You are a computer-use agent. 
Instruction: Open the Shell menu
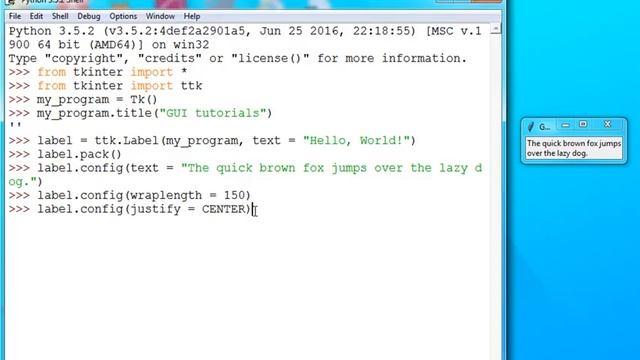point(60,16)
